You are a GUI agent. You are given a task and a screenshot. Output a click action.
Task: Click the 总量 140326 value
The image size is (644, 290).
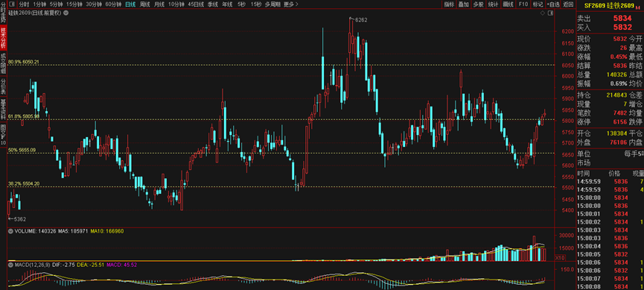click(616, 75)
